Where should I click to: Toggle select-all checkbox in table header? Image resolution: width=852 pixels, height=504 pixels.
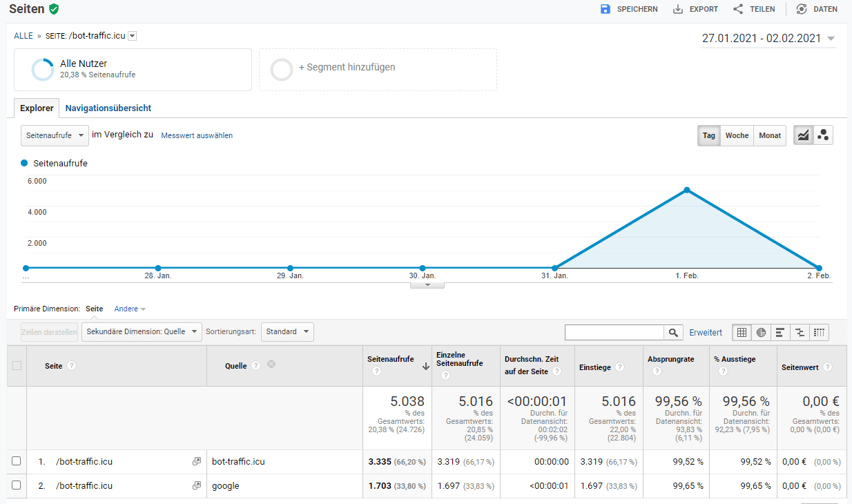[x=17, y=366]
